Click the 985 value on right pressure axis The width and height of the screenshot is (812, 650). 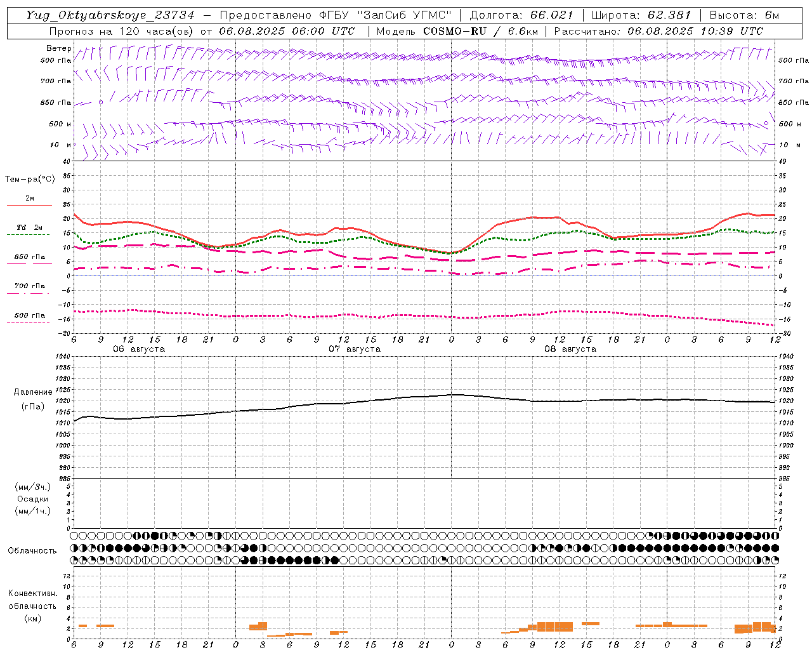(x=785, y=479)
